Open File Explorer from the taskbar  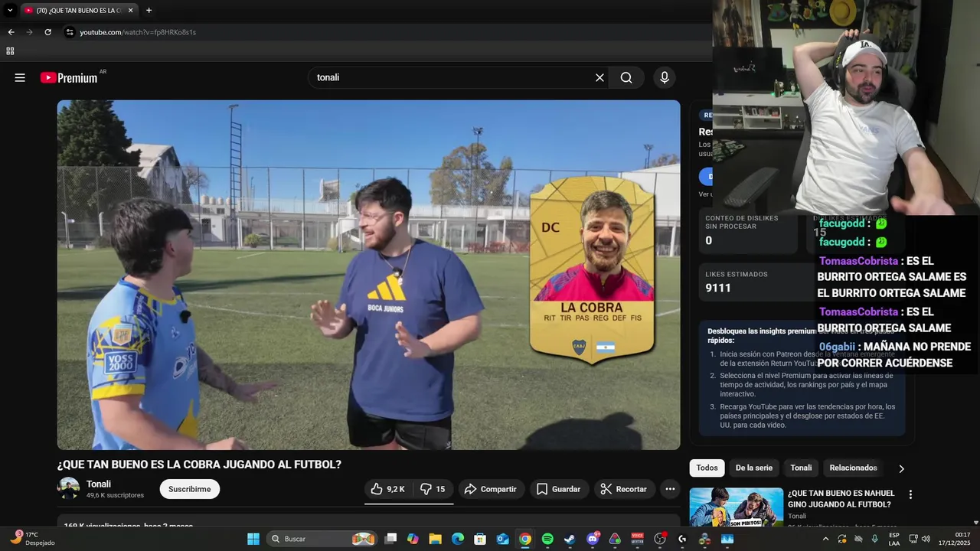click(435, 539)
